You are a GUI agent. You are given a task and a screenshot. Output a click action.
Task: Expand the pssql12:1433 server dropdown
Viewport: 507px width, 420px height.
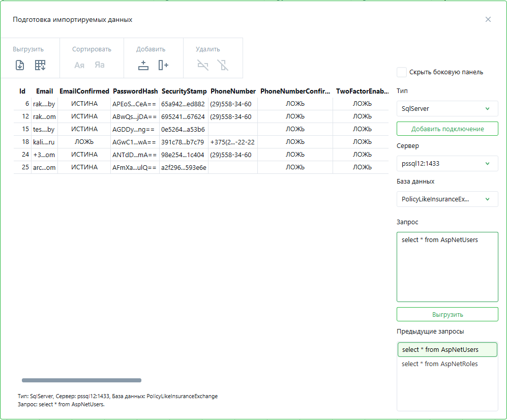(447, 163)
